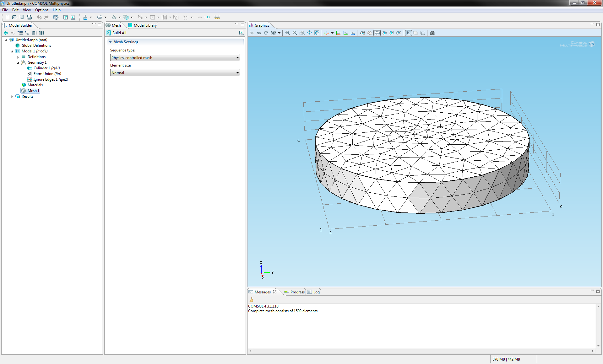The width and height of the screenshot is (603, 364).
Task: Open the Sequence type dropdown
Action: (175, 58)
